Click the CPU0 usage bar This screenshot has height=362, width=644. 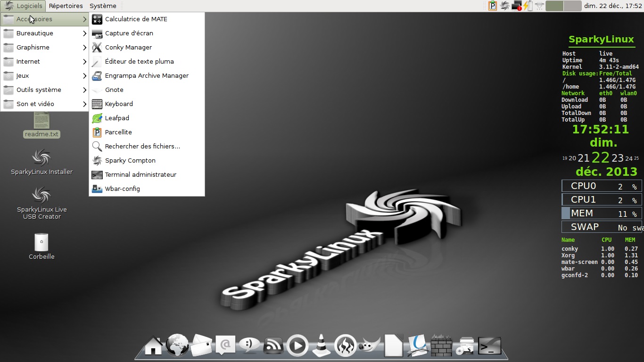point(602,186)
